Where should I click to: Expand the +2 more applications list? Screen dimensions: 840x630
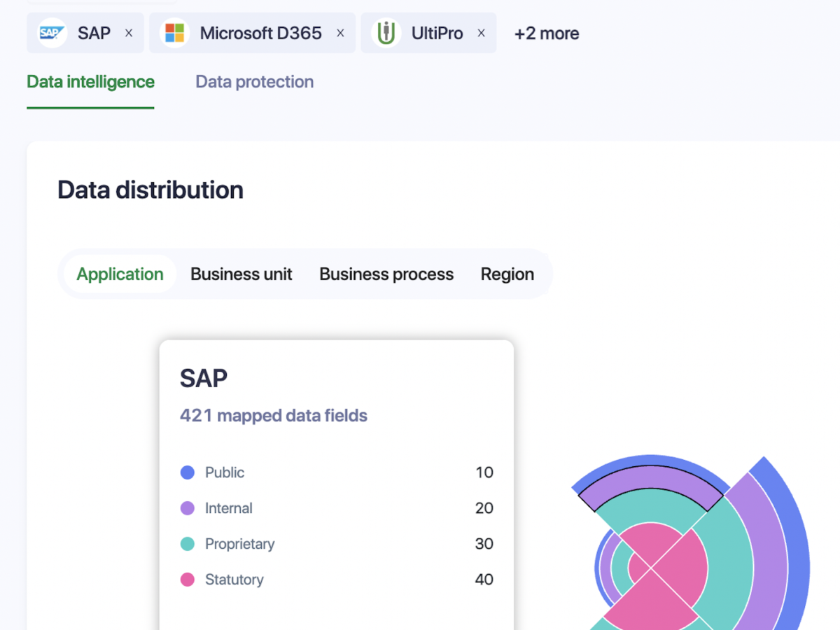click(x=546, y=34)
